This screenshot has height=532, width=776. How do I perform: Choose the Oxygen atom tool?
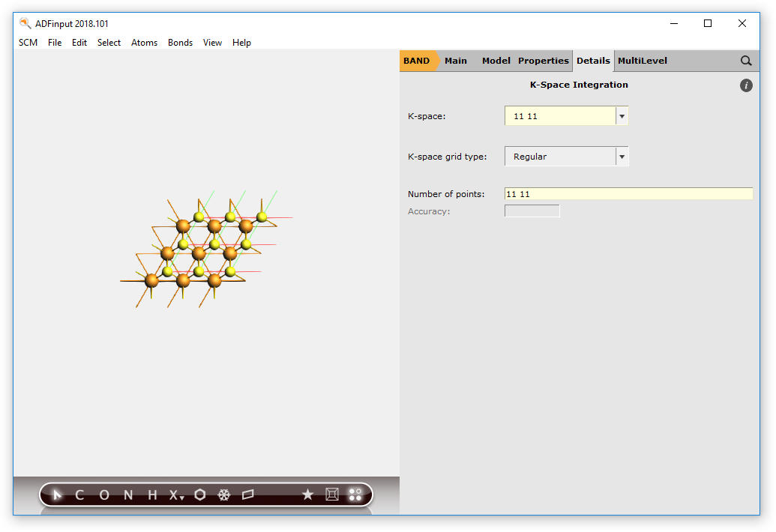[x=104, y=495]
